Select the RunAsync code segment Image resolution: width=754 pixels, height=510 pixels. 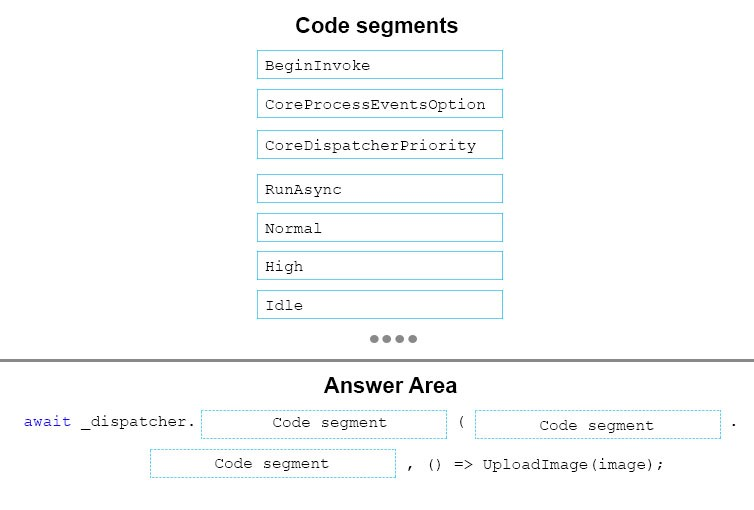pos(380,188)
